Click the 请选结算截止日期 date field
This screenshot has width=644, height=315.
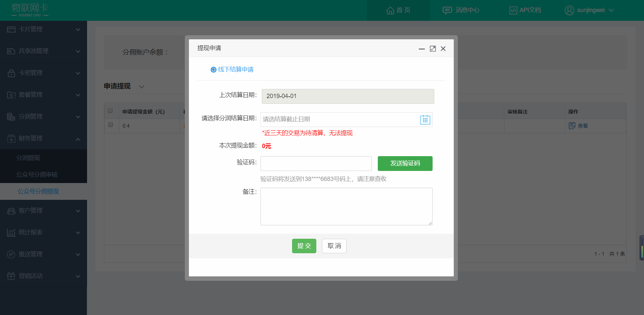pos(347,120)
